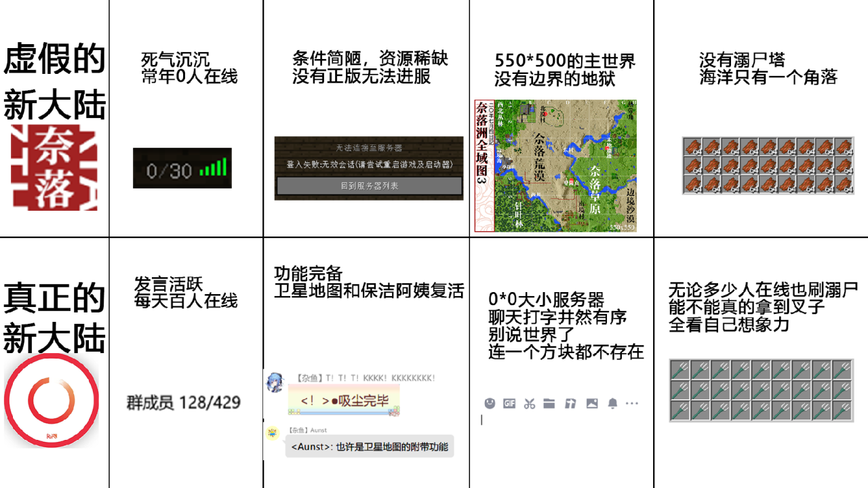Image resolution: width=868 pixels, height=488 pixels.
Task: Click the 回到服务器列表 button
Action: [x=369, y=186]
